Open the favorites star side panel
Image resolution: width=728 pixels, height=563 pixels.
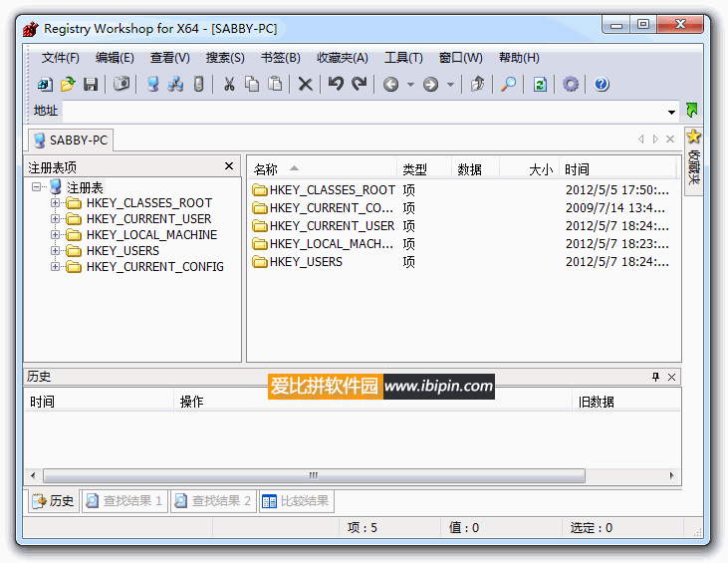693,160
